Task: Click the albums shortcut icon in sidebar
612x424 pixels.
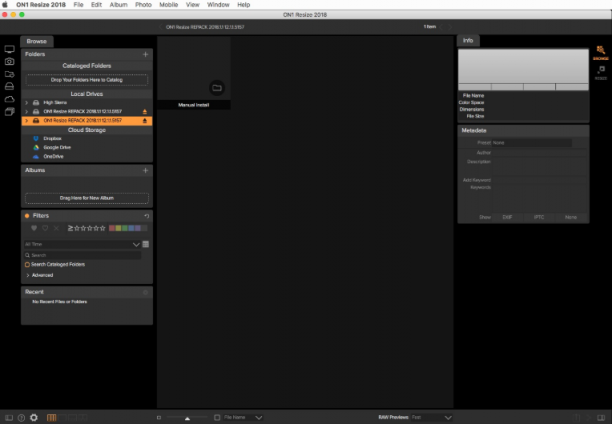Action: (x=9, y=112)
